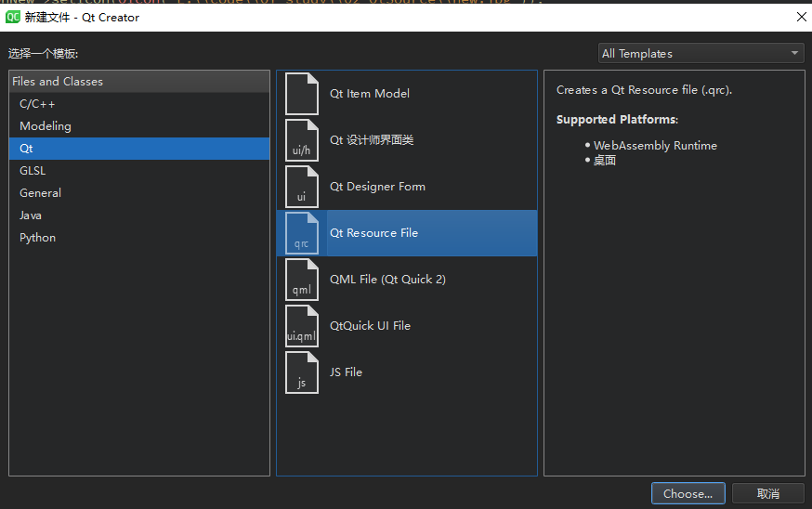Click the Qt Item Model file icon
Image resolution: width=812 pixels, height=509 pixels.
click(301, 94)
